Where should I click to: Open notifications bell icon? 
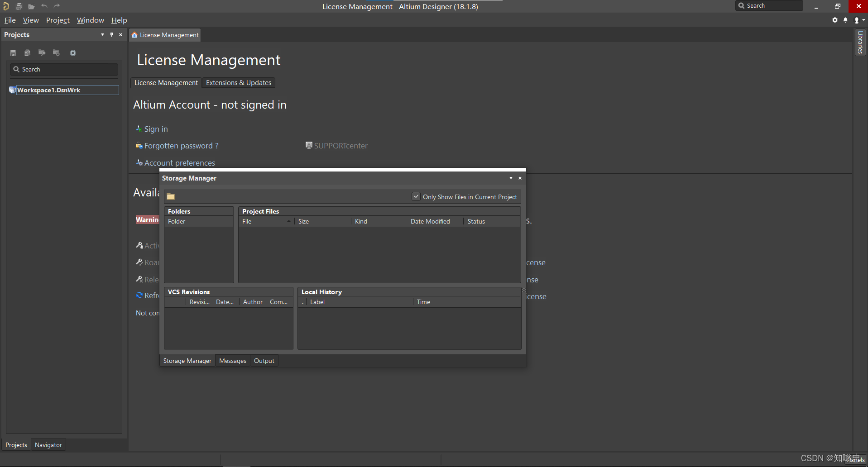(845, 20)
